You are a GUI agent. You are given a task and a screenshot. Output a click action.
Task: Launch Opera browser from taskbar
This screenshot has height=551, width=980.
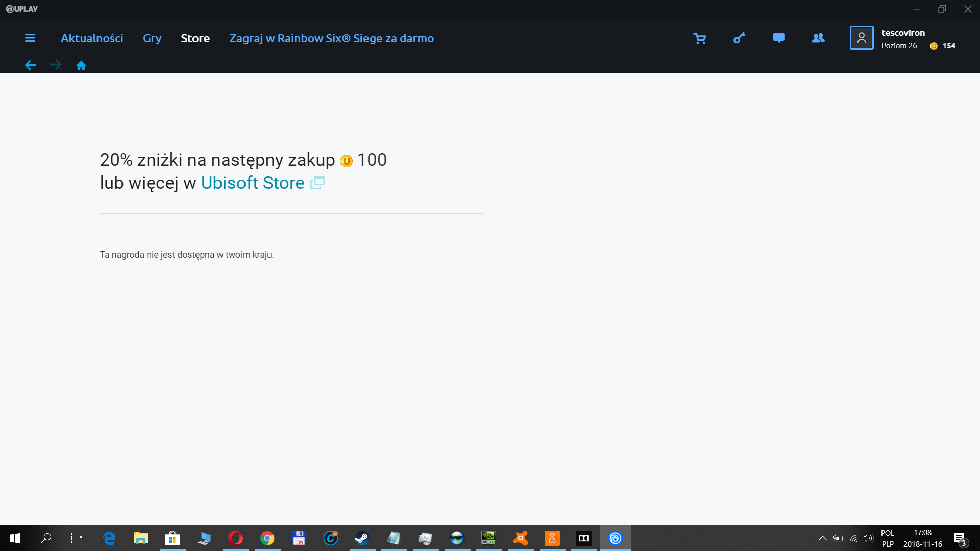click(236, 538)
